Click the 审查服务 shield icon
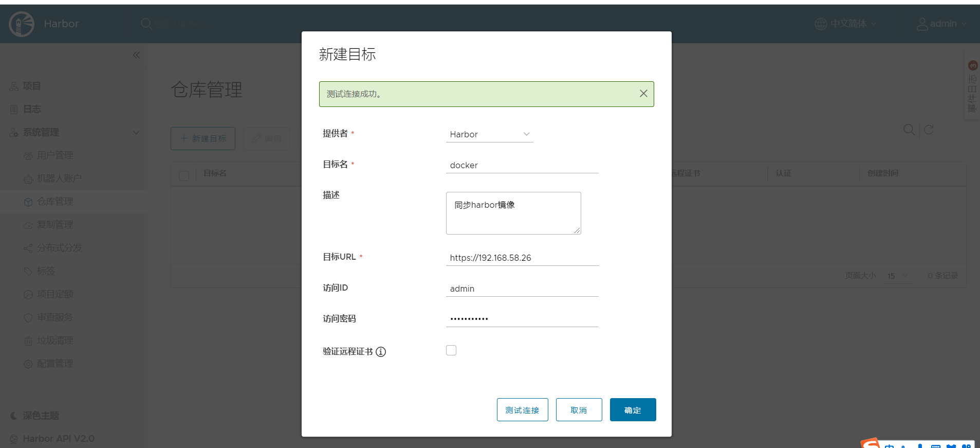The height and width of the screenshot is (448, 980). [x=28, y=318]
